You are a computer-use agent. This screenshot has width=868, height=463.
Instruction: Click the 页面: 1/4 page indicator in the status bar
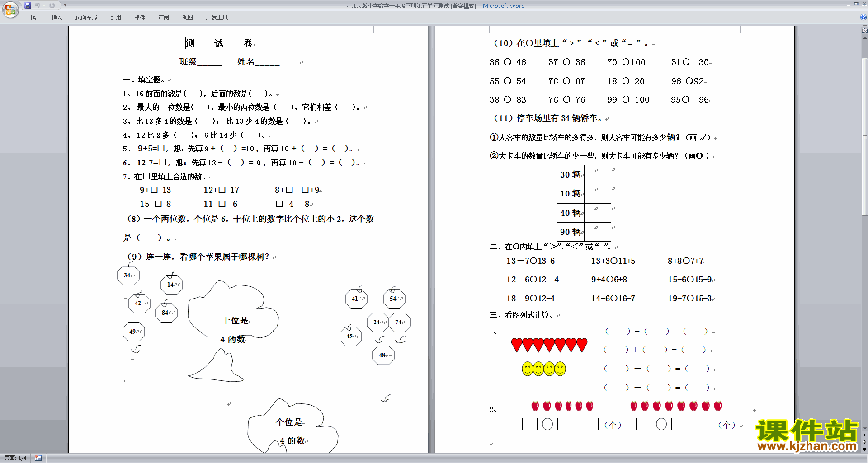tap(15, 458)
